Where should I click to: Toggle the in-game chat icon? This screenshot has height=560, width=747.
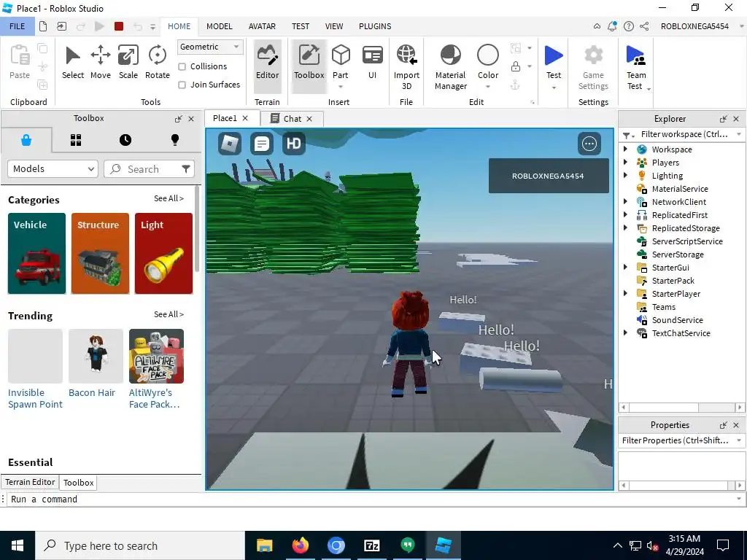(x=262, y=144)
